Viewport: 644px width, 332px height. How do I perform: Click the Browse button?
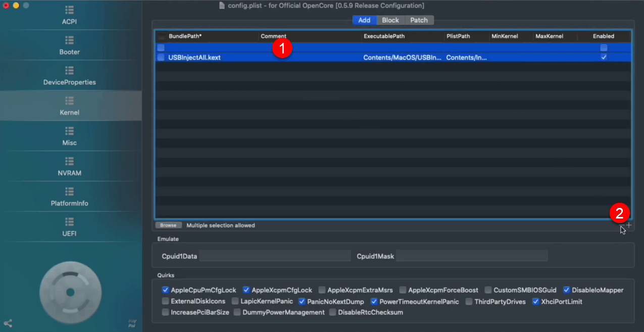[x=169, y=226]
